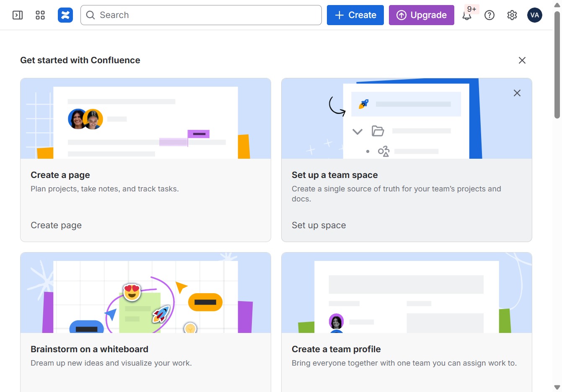Open the help question mark icon
Screen dimensions: 562x392
point(489,15)
